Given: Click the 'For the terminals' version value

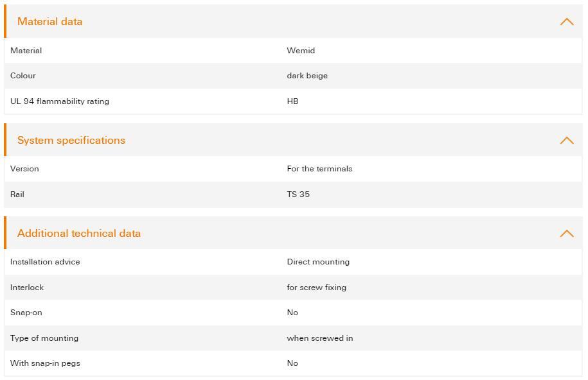Looking at the screenshot, I should [319, 169].
